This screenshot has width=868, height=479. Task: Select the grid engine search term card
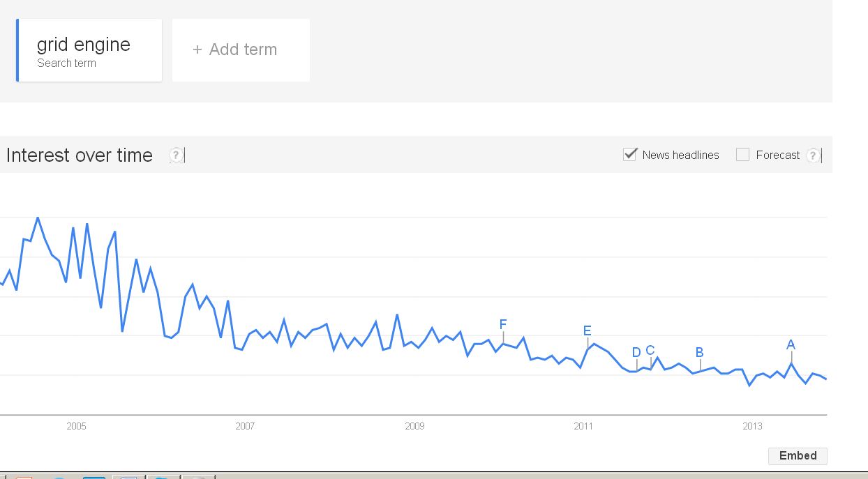tap(89, 50)
